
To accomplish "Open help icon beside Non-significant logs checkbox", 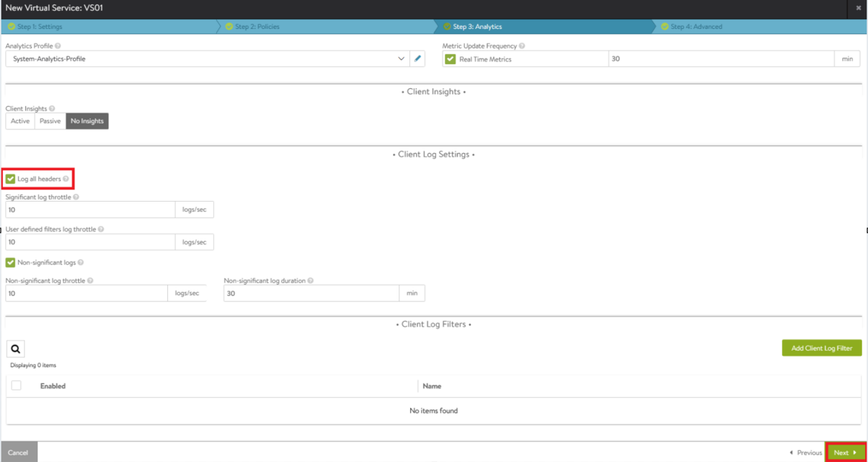I will pos(80,263).
